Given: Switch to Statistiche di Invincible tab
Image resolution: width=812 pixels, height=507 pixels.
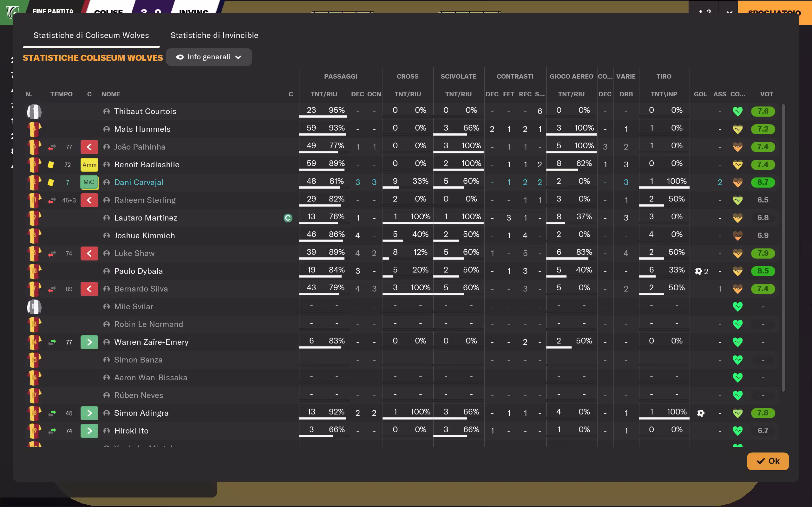Looking at the screenshot, I should [214, 35].
